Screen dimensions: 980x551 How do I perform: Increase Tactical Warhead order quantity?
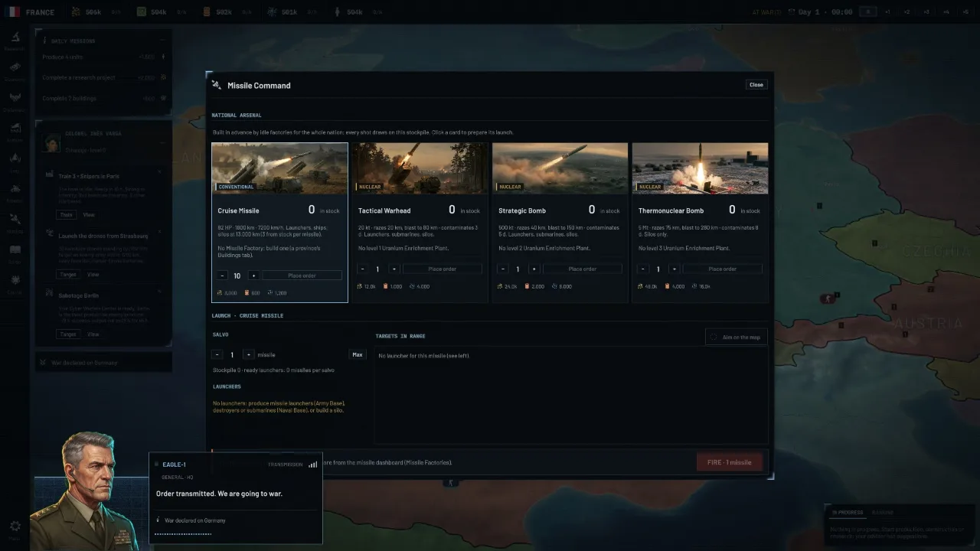(x=394, y=269)
